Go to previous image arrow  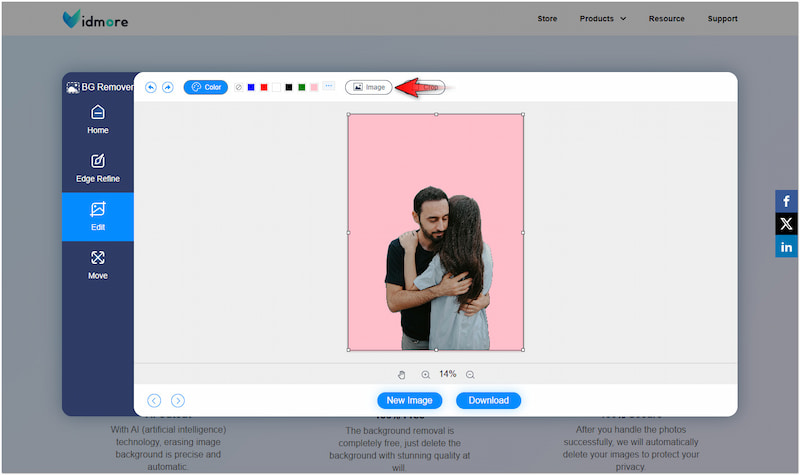tap(154, 400)
